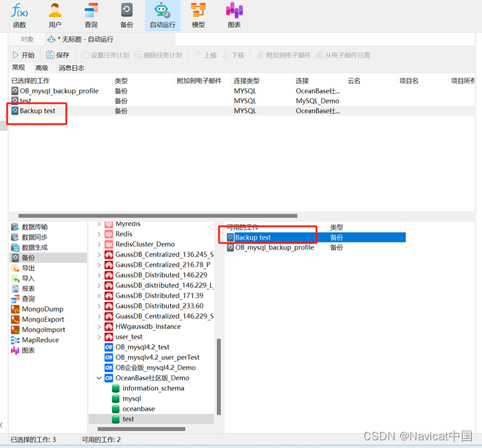Click the connection tree vertical scrollbar
Image resolution: width=482 pixels, height=448 pixels.
coord(219,376)
